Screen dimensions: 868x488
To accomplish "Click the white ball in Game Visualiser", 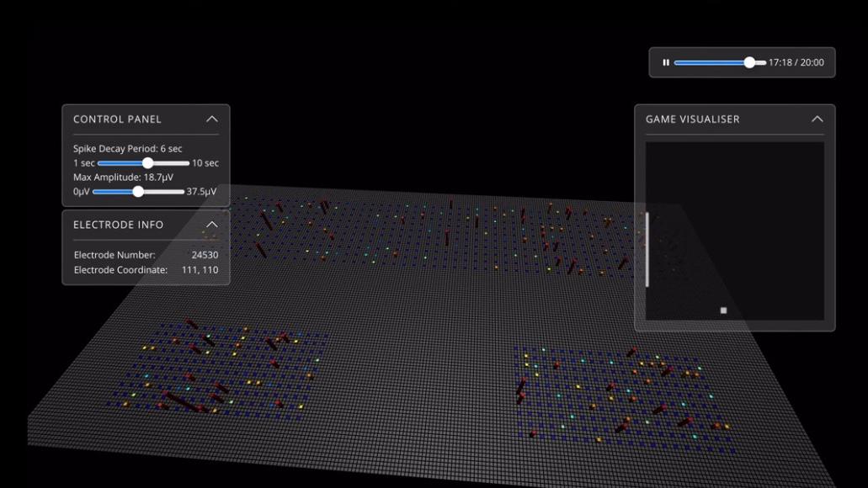I will point(723,310).
